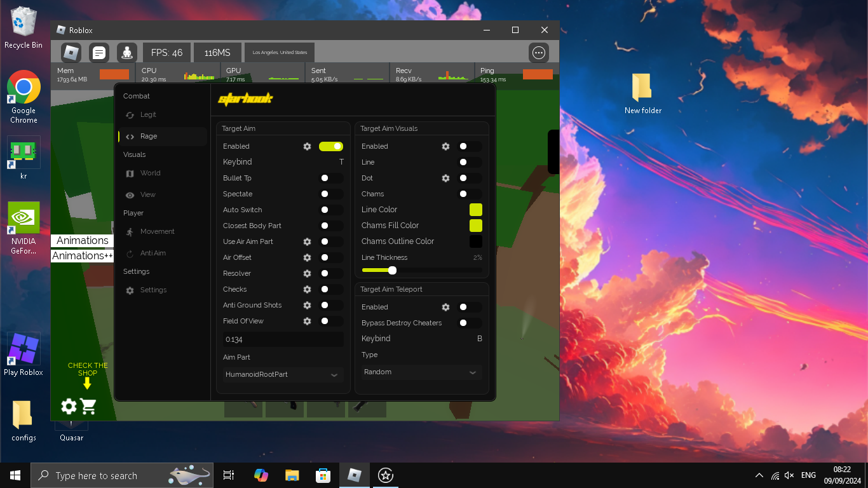Image resolution: width=868 pixels, height=488 pixels.
Task: Open Copilot from the taskbar
Action: 261,475
